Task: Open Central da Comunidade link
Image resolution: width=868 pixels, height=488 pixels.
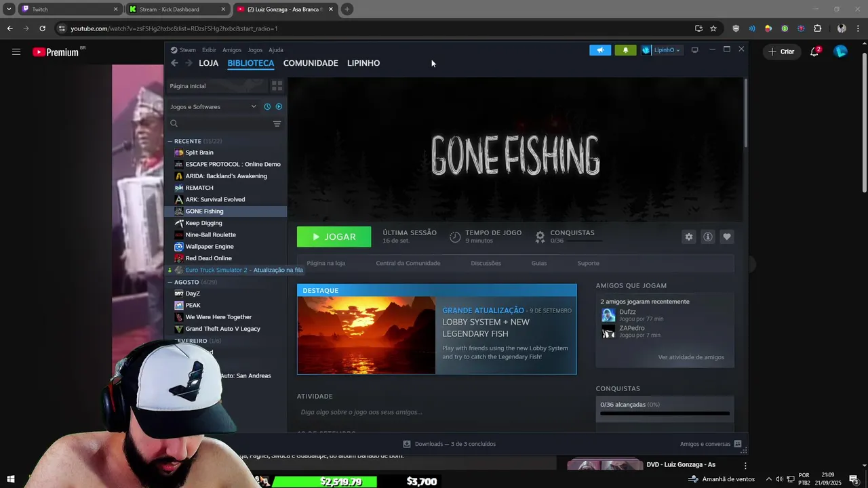Action: coord(408,263)
